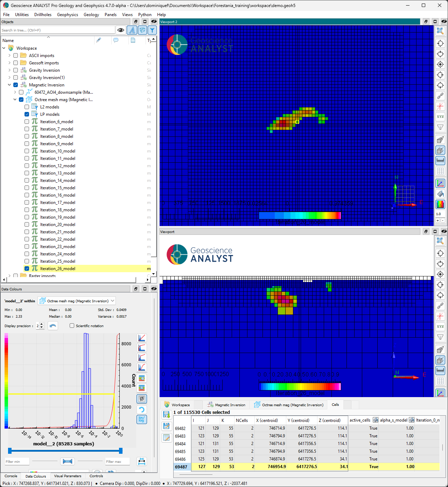Click the Z (centroid) column header
Image resolution: width=448 pixels, height=487 pixels.
pos(329,420)
